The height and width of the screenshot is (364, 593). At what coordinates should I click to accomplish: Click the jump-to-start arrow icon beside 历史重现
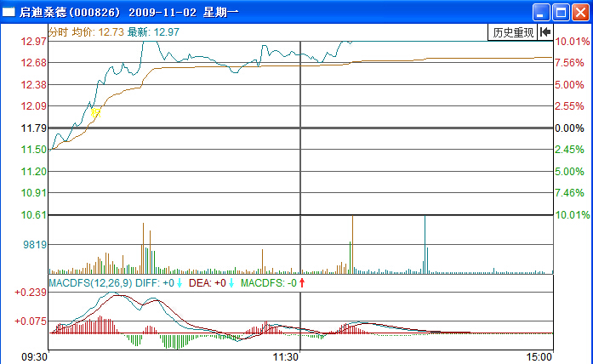pyautogui.click(x=545, y=32)
